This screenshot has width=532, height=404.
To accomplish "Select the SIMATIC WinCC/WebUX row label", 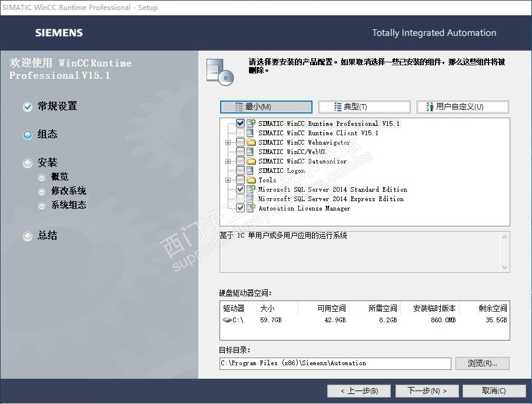I will [x=292, y=152].
